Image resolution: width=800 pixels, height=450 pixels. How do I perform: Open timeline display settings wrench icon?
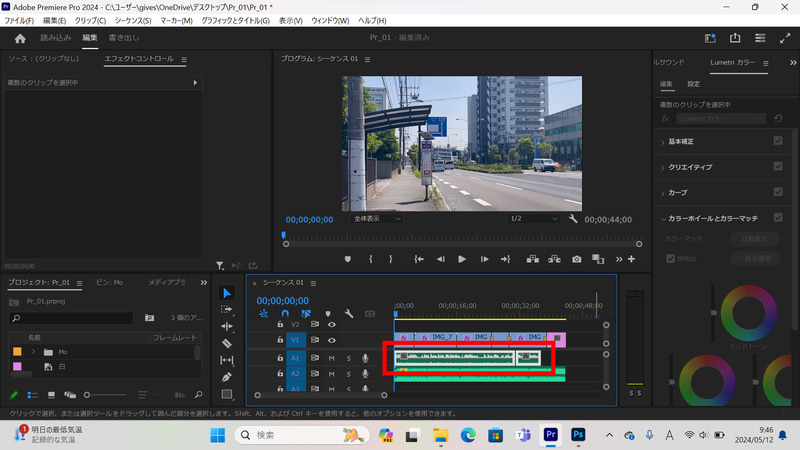(x=349, y=314)
